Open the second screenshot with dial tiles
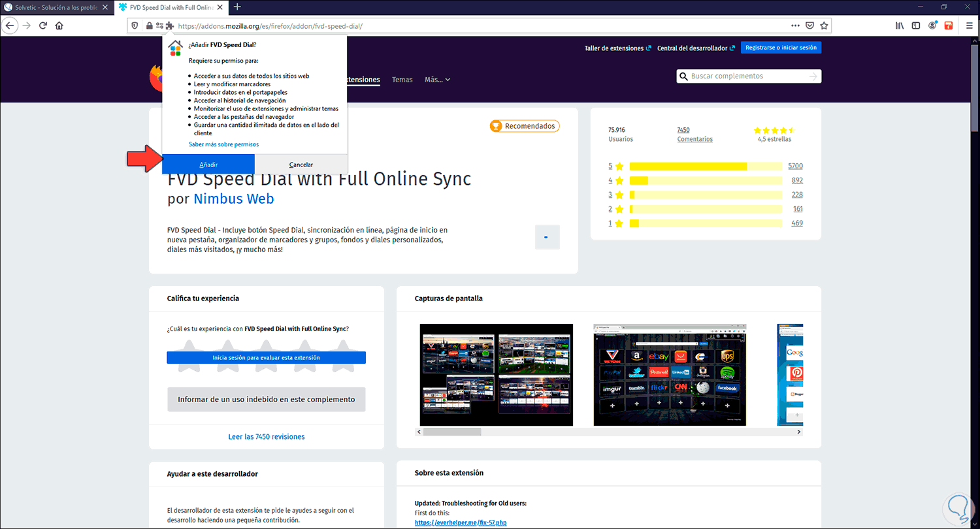980x529 pixels. point(670,375)
